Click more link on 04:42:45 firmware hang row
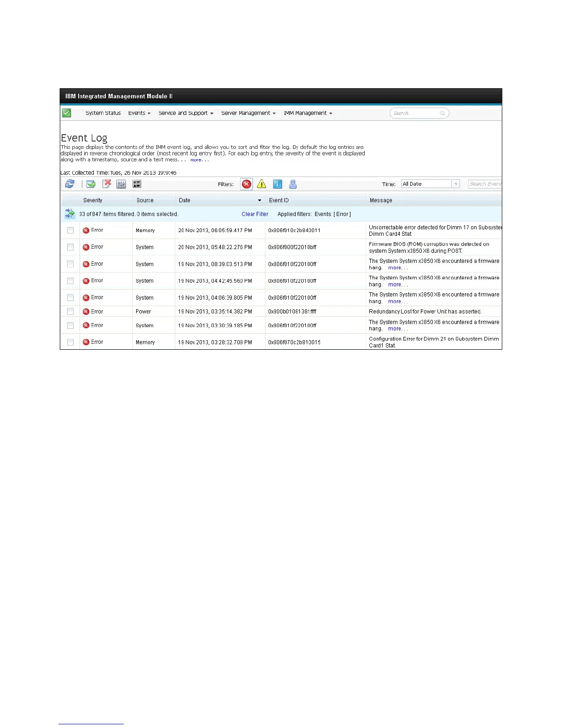Screen dimensions: 563x728 398,284
